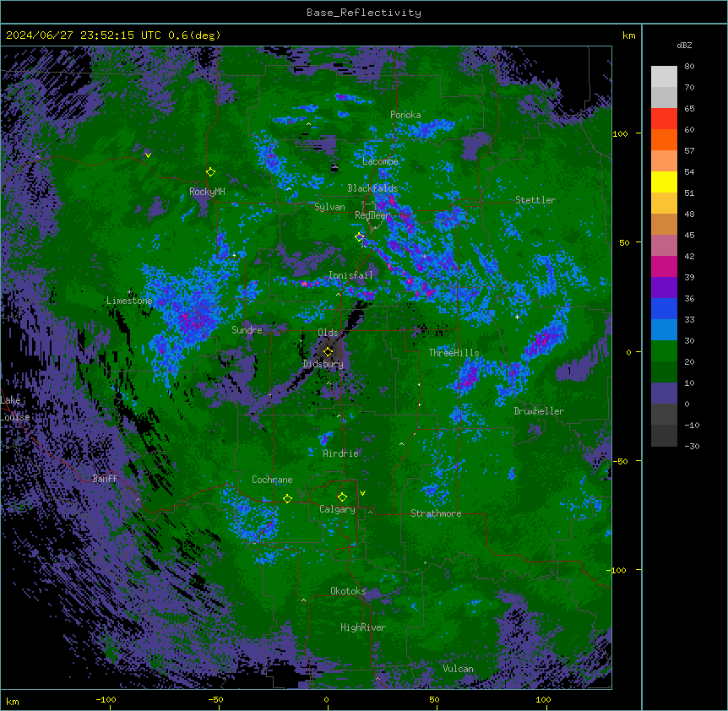Viewport: 728px width, 711px height.
Task: Select the Calgary city label
Action: pyautogui.click(x=337, y=509)
